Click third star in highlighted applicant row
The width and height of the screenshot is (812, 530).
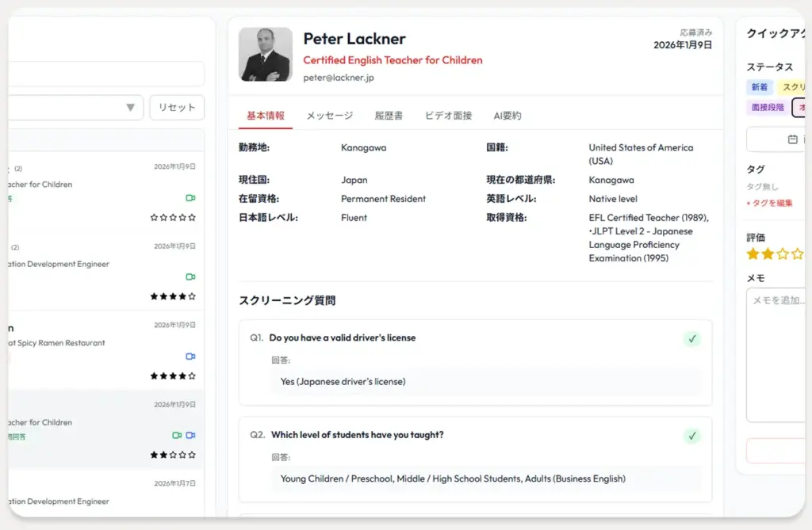[173, 455]
